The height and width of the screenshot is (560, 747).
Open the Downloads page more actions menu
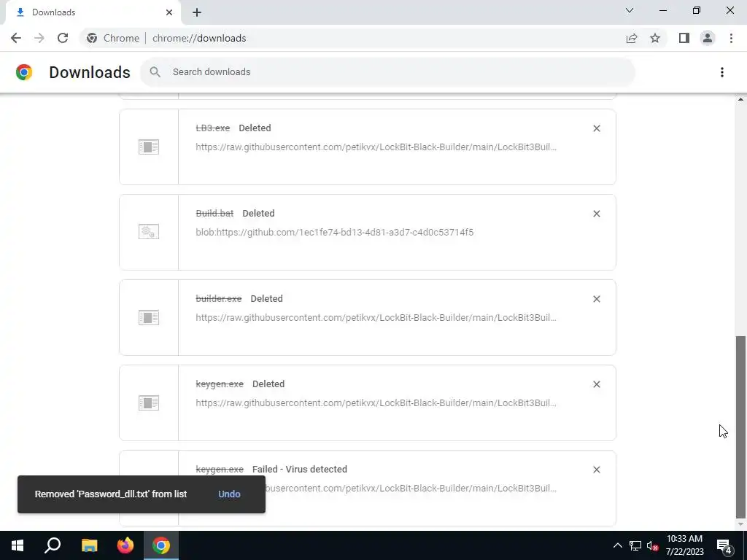tap(722, 72)
